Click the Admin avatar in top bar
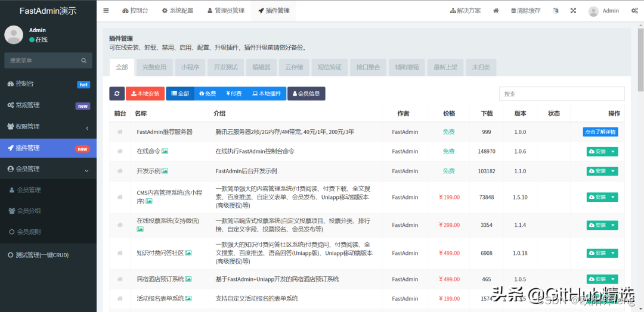Screen dimensions: 644x312 593,11
